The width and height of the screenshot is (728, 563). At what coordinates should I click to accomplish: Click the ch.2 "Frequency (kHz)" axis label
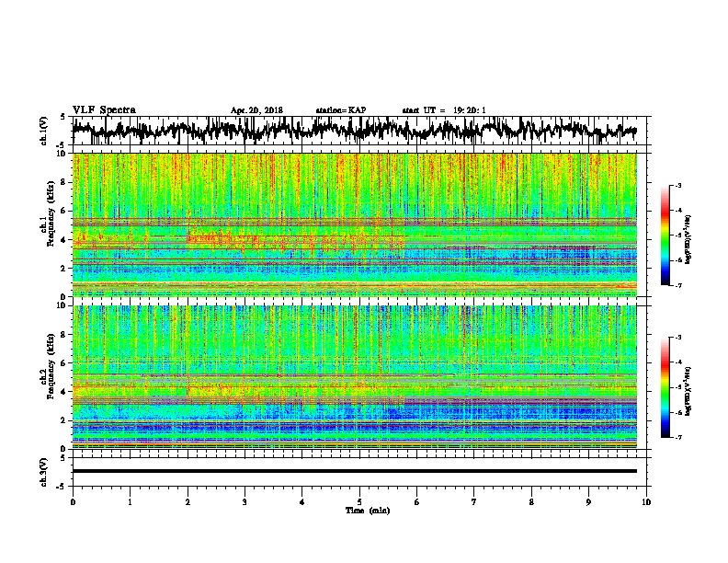click(x=51, y=366)
